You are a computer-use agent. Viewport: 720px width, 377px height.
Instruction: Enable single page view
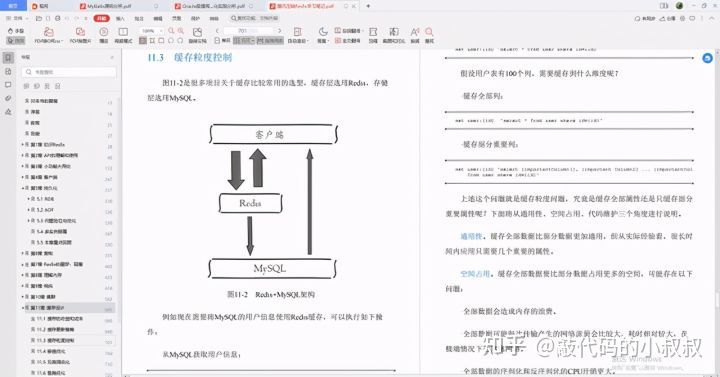[x=223, y=40]
